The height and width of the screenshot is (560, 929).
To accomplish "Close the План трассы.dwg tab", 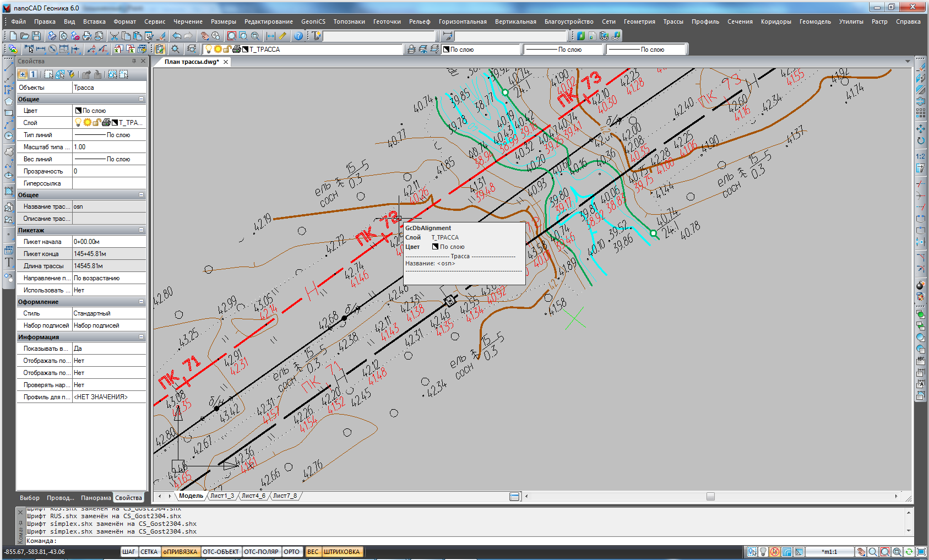I will coord(226,62).
